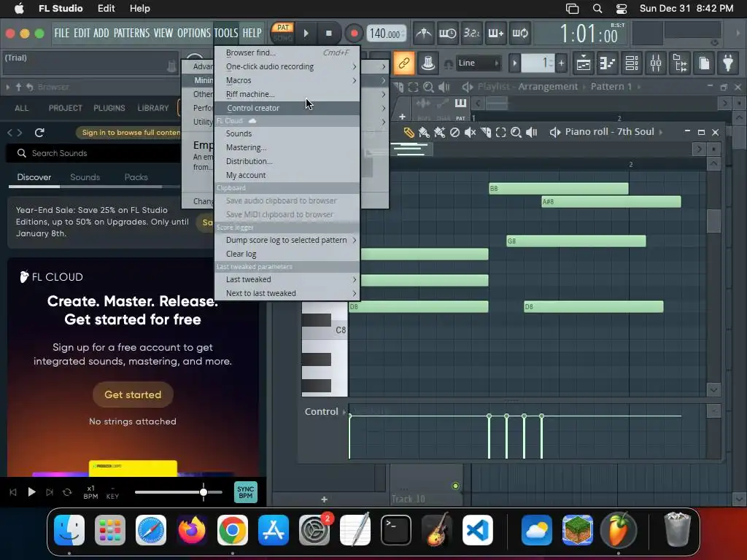Expand the Last tweaked submenu

coord(287,279)
